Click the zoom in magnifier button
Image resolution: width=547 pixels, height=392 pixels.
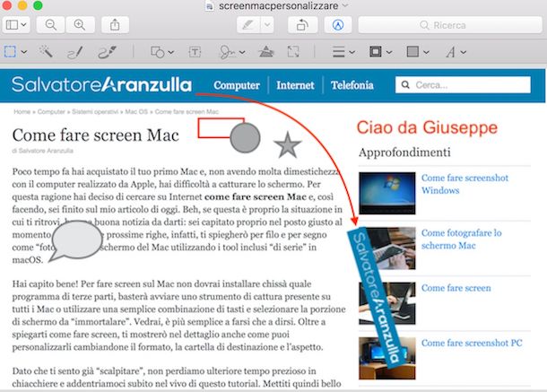click(80, 25)
